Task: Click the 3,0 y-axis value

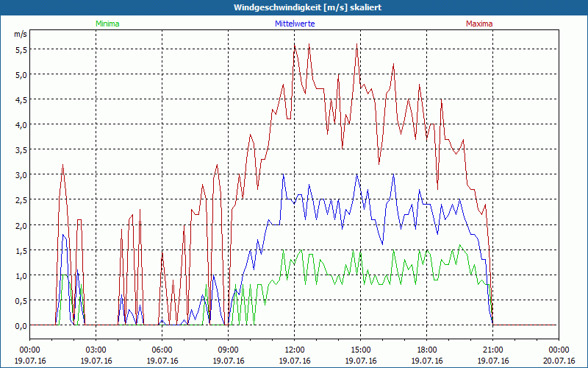Action: coord(21,175)
